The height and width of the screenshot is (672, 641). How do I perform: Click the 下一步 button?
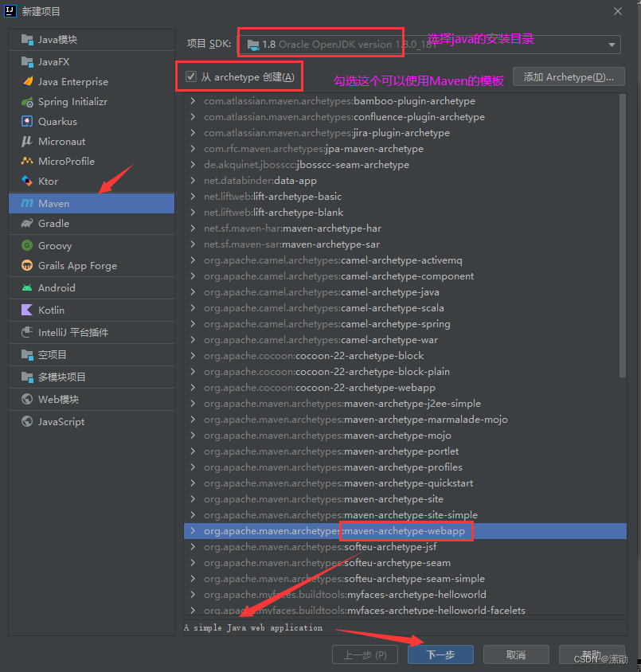pos(440,654)
